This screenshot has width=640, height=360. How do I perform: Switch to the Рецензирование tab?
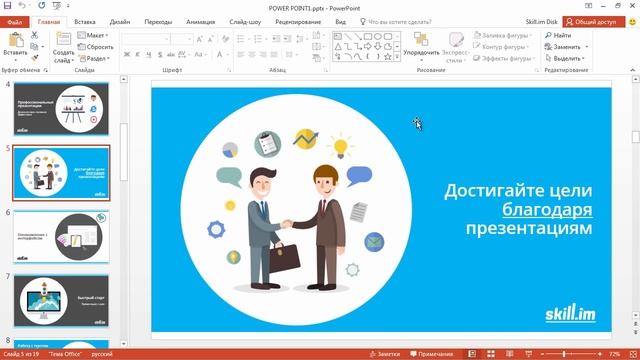[298, 22]
